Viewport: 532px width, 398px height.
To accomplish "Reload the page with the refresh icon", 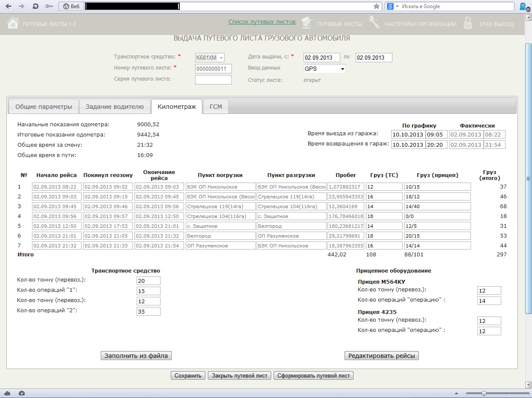I will 35,6.
